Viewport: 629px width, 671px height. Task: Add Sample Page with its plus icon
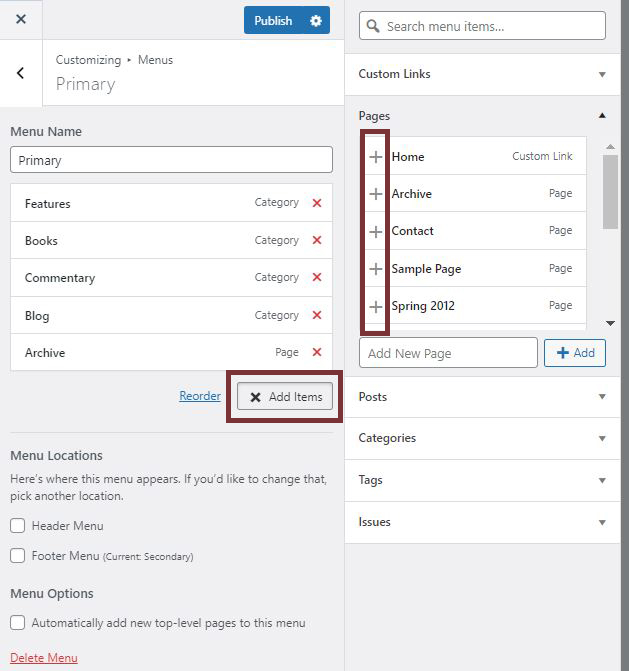point(376,269)
